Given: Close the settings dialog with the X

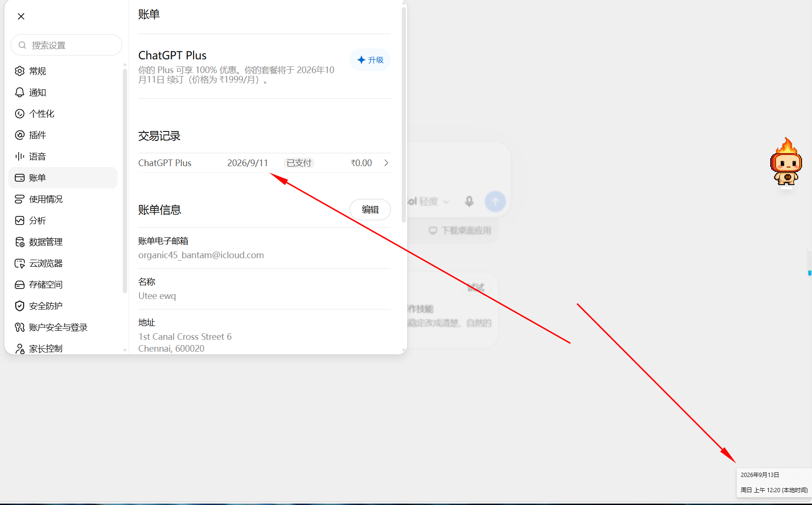Looking at the screenshot, I should pos(21,16).
